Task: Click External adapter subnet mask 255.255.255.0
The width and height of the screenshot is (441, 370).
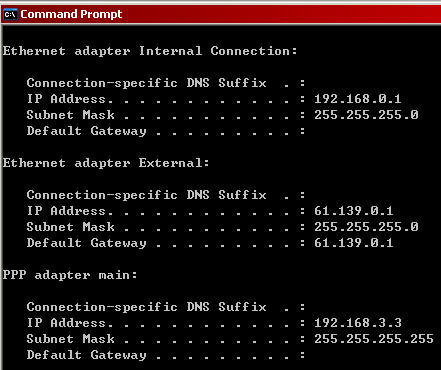Action: click(x=366, y=227)
